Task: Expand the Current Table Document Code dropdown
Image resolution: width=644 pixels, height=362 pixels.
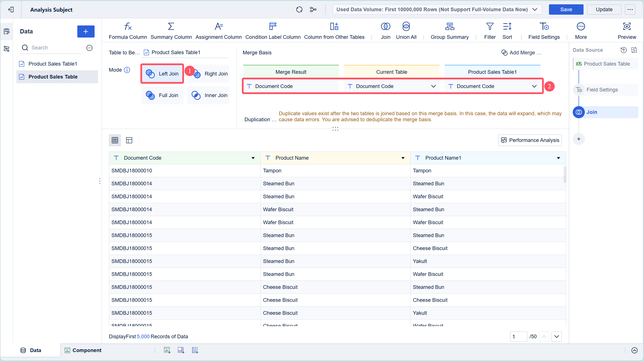Action: pyautogui.click(x=433, y=86)
